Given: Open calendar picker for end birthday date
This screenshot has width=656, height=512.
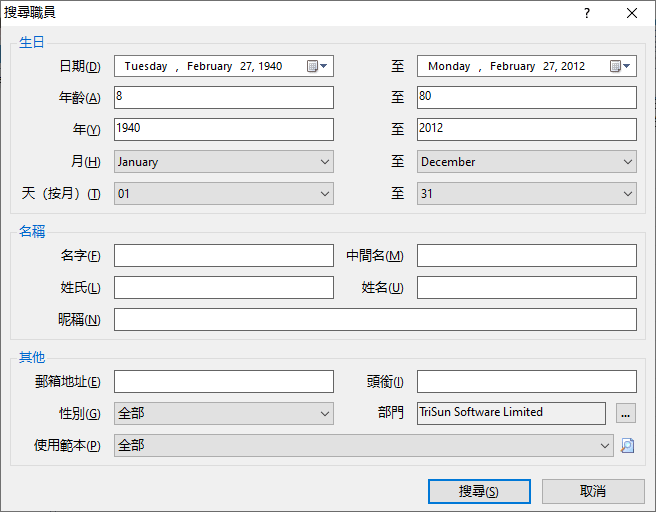Looking at the screenshot, I should coord(620,66).
